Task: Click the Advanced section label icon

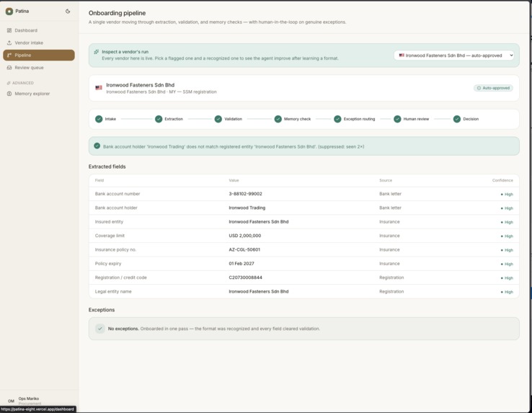Action: (x=9, y=83)
